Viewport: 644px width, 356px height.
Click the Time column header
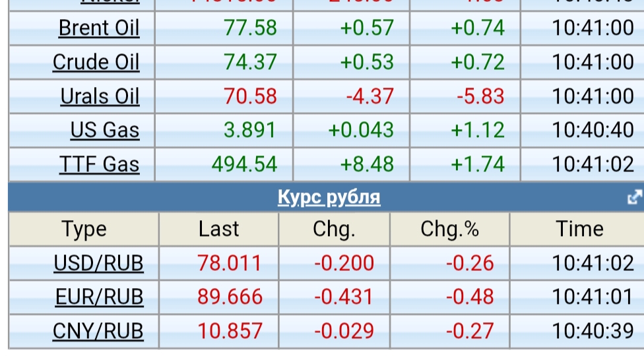pos(579,229)
